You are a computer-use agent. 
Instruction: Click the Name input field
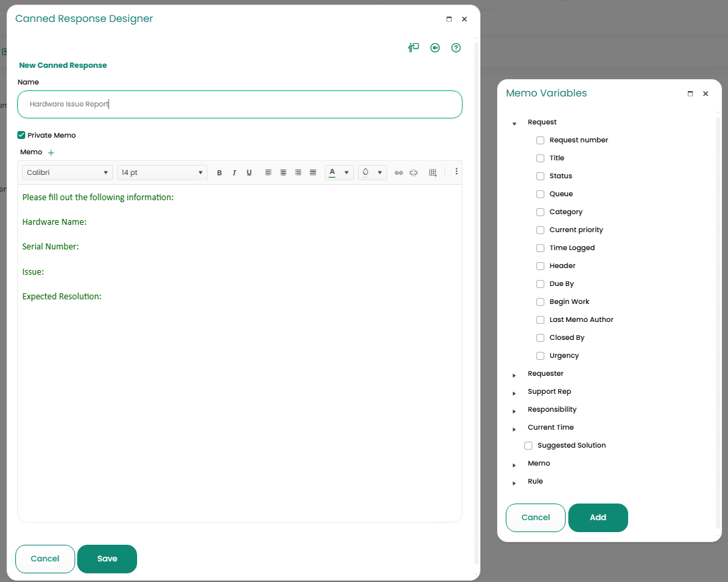[240, 104]
